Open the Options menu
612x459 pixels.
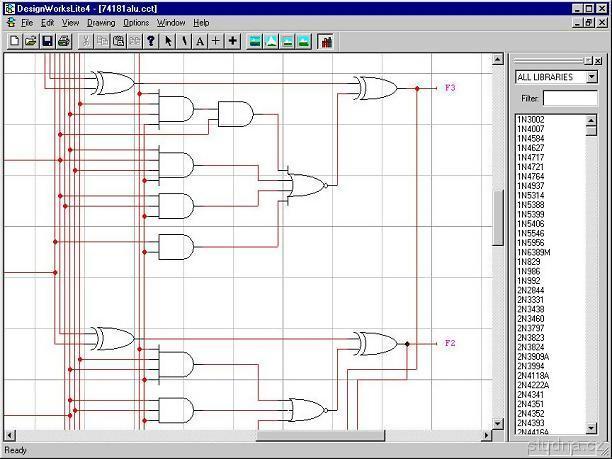pyautogui.click(x=136, y=22)
